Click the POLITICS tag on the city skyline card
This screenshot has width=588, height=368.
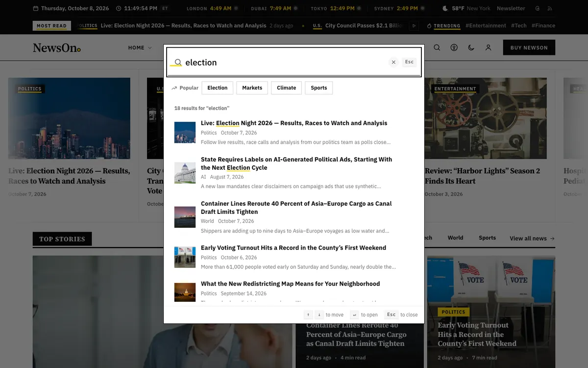click(x=30, y=89)
